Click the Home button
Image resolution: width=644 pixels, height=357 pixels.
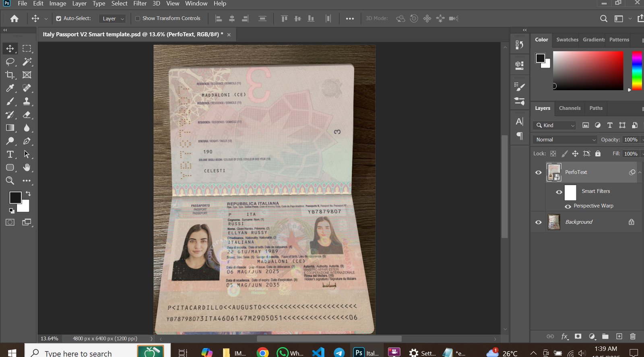[x=14, y=19]
